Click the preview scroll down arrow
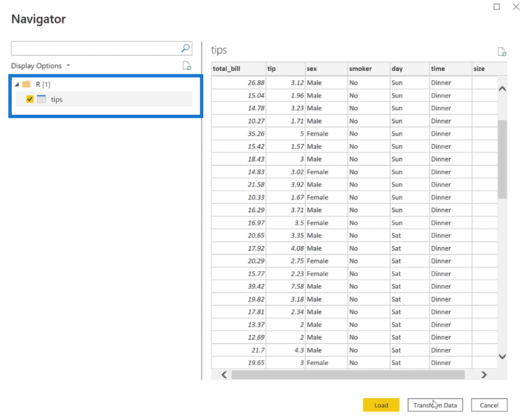This screenshot has height=420, width=522. (503, 356)
